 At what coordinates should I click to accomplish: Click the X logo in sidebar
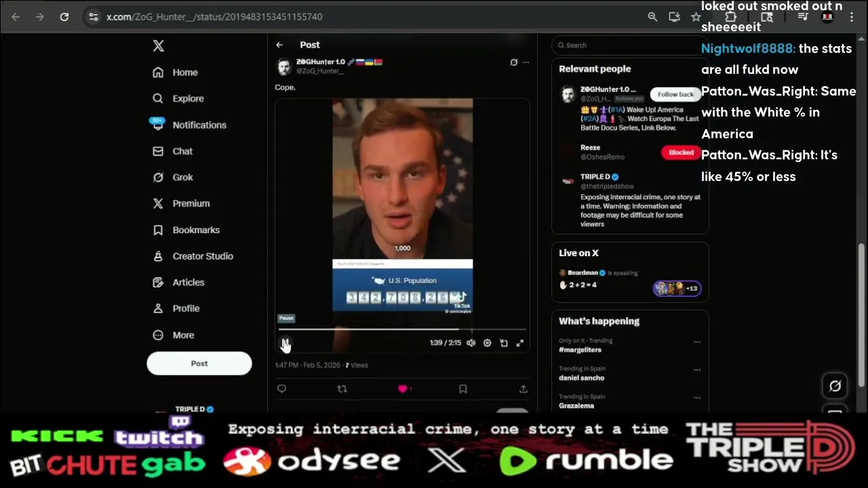[x=158, y=46]
